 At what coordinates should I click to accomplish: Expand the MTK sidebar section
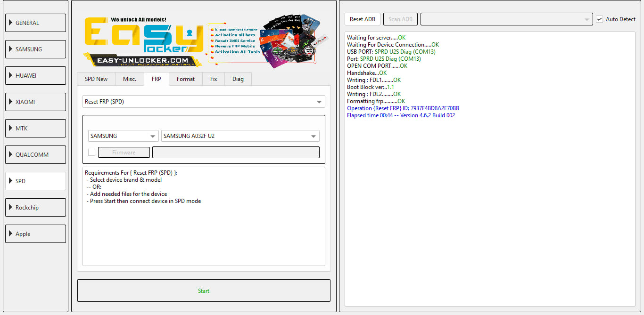tap(35, 128)
